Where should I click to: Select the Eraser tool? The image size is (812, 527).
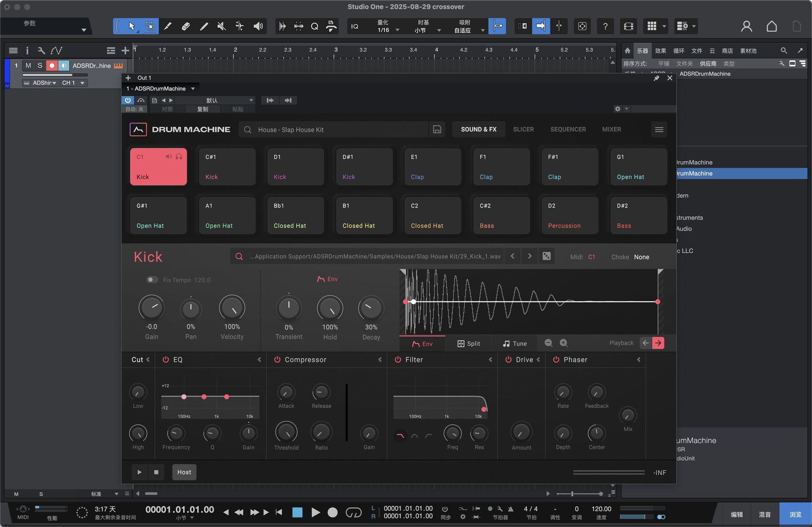186,26
